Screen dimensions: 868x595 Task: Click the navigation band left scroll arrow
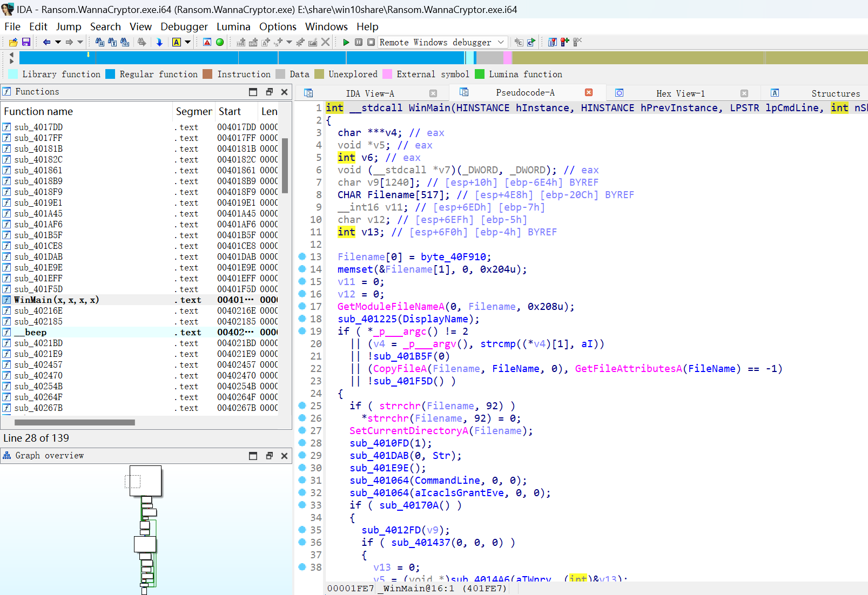pos(11,55)
